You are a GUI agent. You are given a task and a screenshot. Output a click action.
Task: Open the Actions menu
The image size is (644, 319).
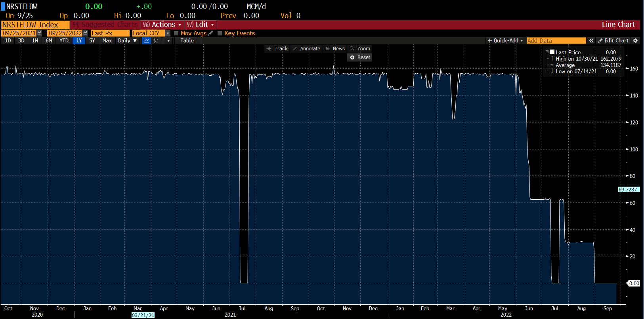tap(162, 25)
